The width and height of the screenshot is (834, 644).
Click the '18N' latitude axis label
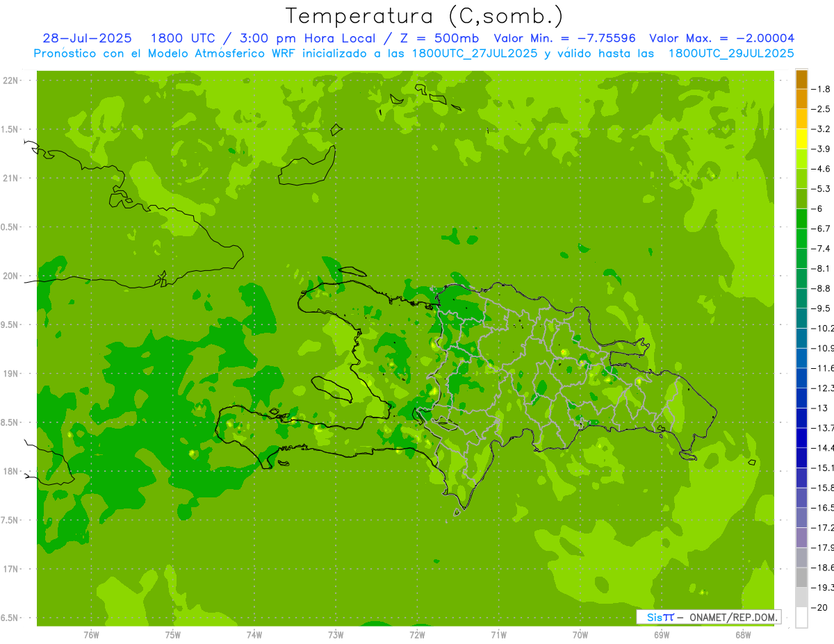pos(12,471)
